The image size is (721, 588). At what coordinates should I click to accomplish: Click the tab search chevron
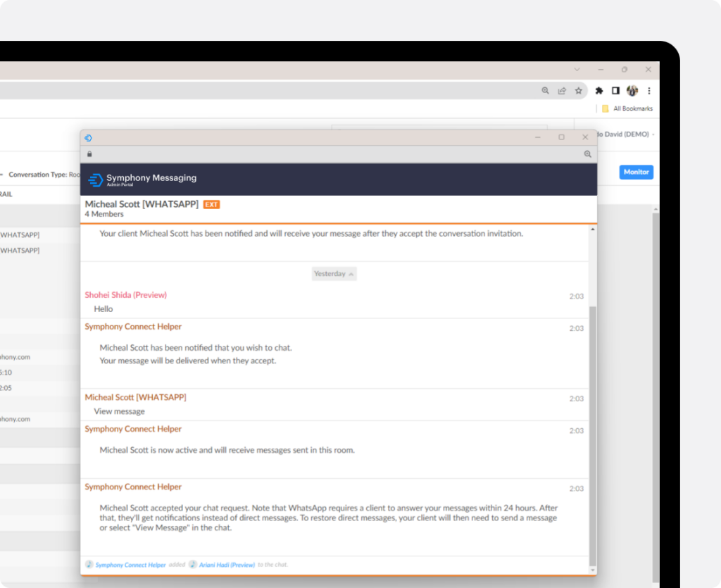click(x=577, y=70)
